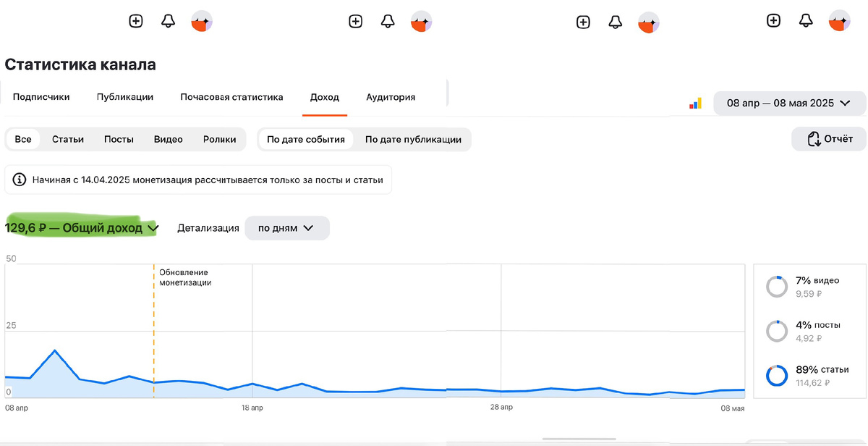The image size is (868, 446).
Task: Click the 08 мая axis label
Action: (733, 408)
